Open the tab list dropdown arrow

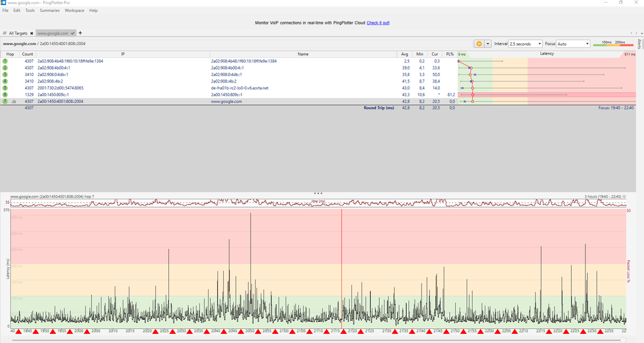[x=641, y=34]
